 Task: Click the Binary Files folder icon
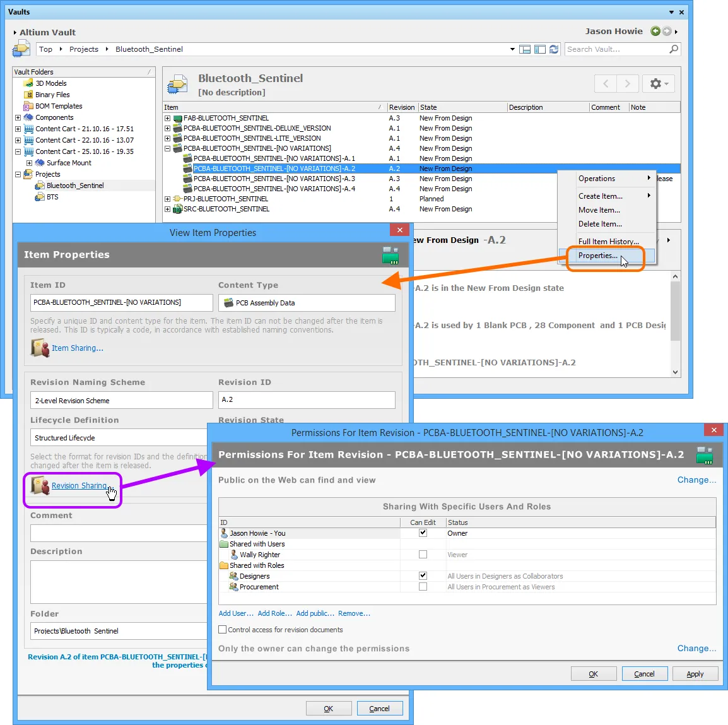tap(29, 94)
